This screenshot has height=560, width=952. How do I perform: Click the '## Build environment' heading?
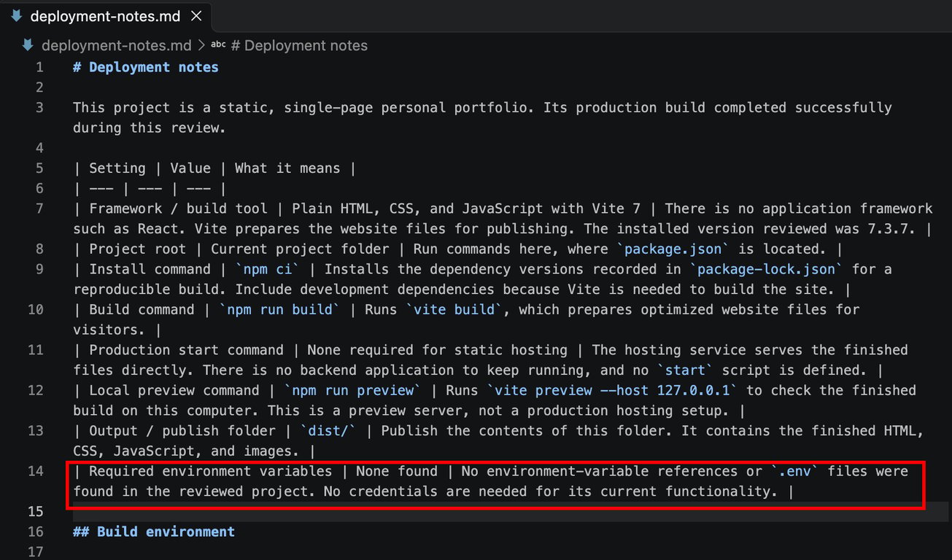[154, 532]
